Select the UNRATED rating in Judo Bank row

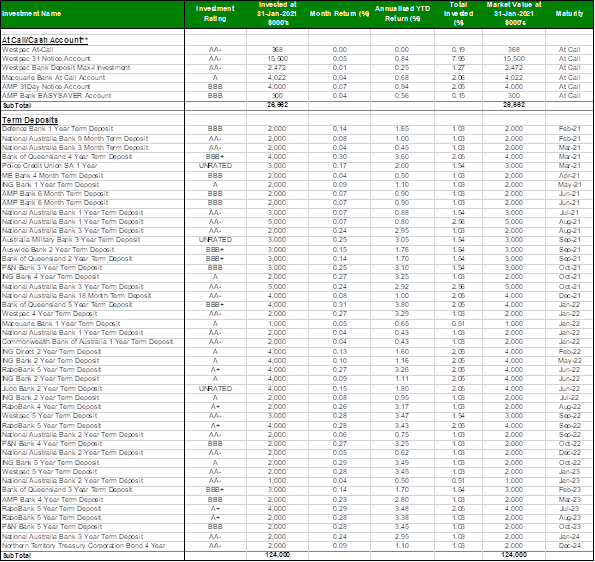click(x=215, y=389)
